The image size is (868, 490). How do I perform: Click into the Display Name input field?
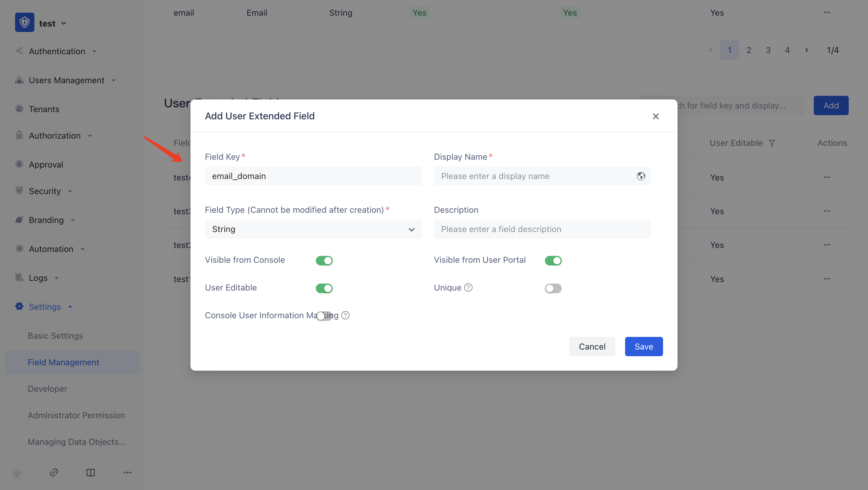pos(536,176)
